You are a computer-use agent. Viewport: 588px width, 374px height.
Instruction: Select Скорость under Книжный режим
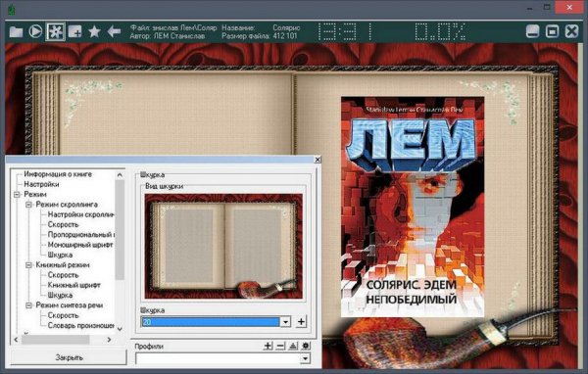(63, 275)
